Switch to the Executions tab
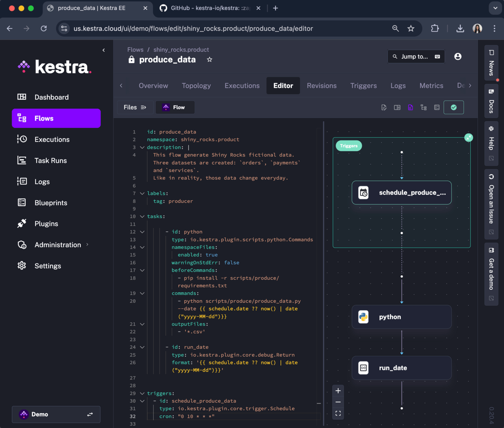504x428 pixels. click(242, 85)
